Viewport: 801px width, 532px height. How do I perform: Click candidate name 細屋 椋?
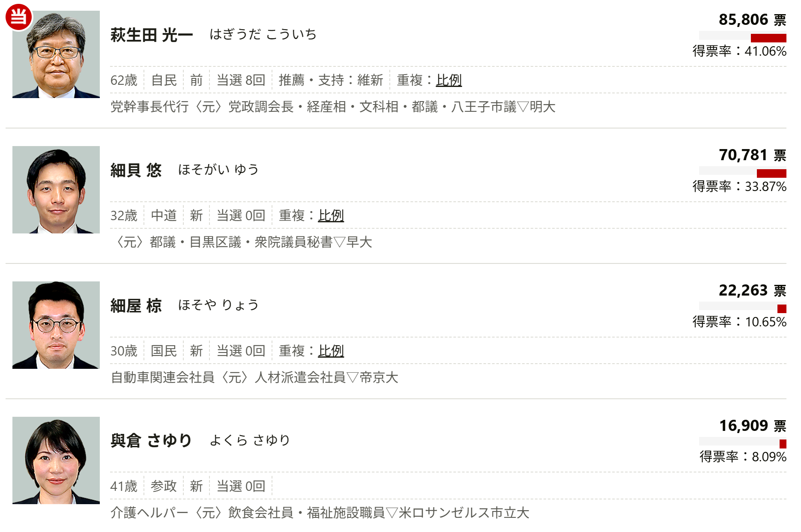[136, 306]
